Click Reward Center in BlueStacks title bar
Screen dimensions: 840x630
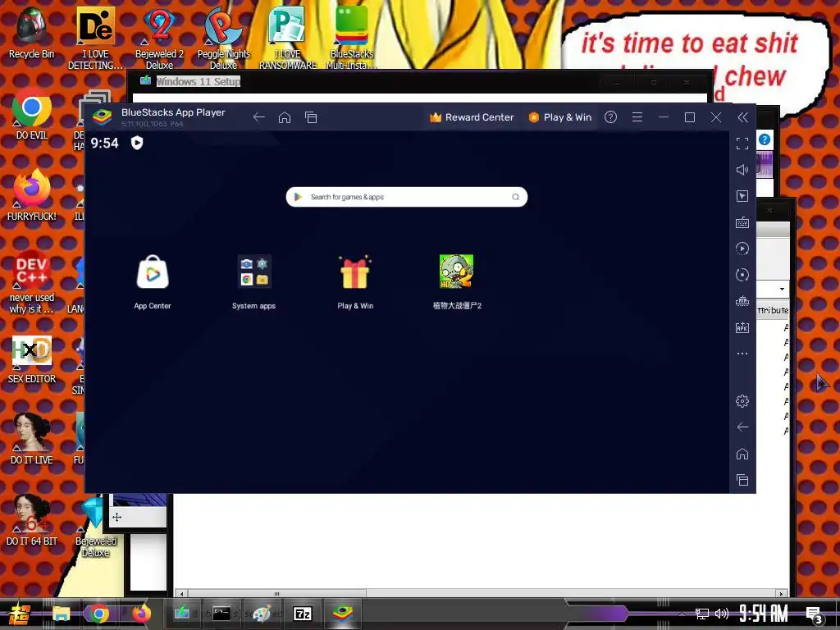(472, 117)
